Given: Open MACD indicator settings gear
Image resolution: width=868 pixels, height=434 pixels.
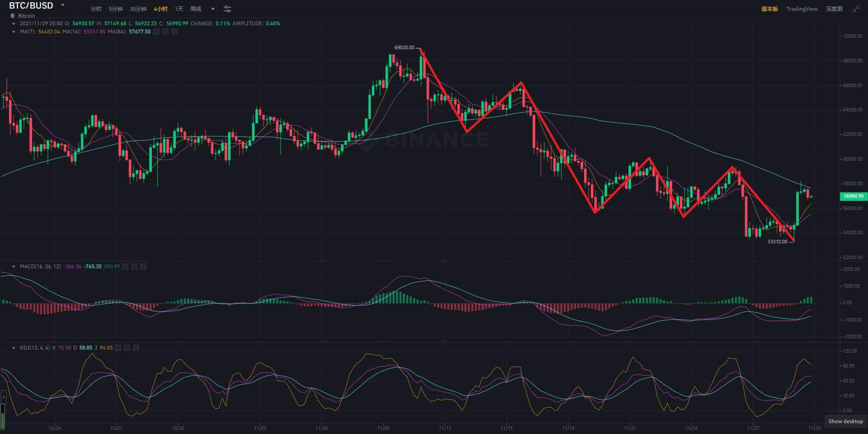Looking at the screenshot, I should [x=134, y=266].
